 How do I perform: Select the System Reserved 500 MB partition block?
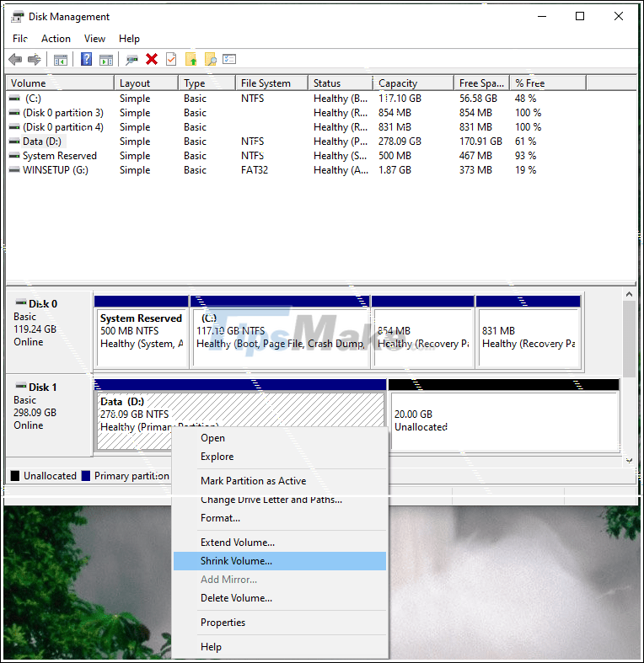142,332
